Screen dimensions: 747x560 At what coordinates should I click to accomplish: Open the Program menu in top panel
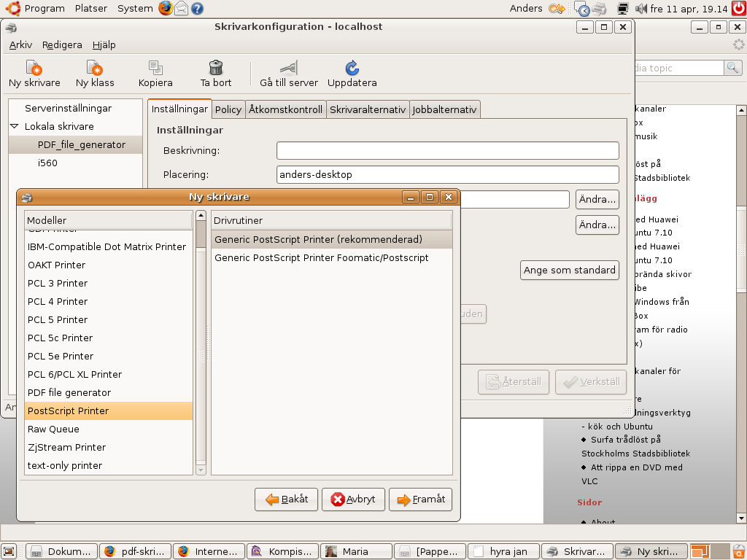coord(44,8)
